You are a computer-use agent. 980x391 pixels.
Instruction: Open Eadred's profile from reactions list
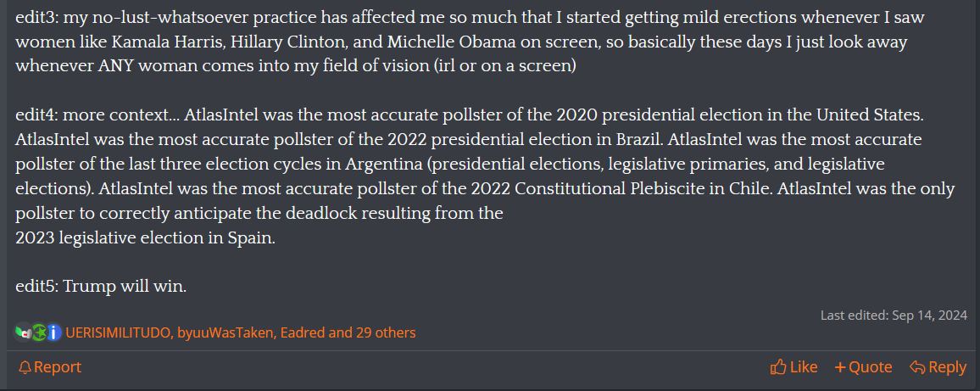tap(303, 332)
